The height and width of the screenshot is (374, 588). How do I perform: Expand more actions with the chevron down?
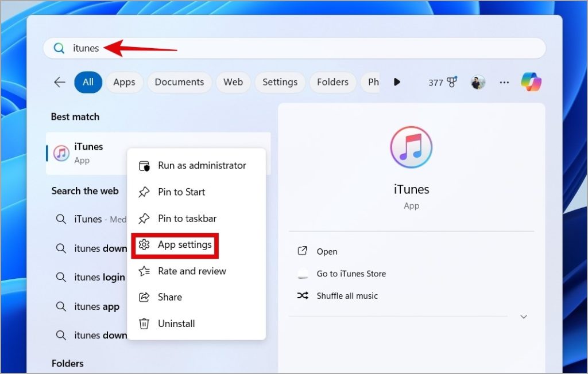524,317
